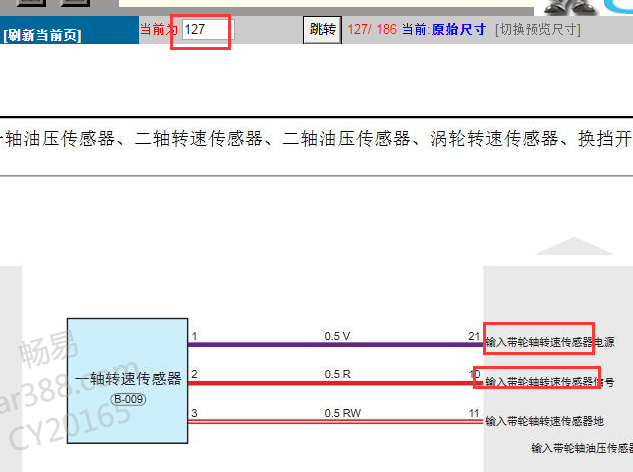The image size is (633, 472).
Task: Click the 0.5 V wire label
Action: pos(337,336)
